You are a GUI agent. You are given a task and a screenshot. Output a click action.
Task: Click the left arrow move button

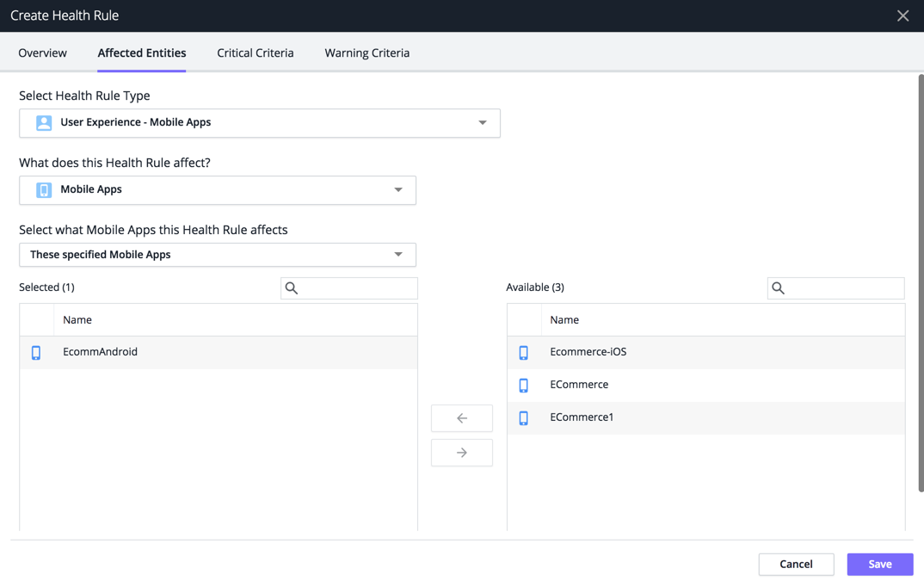(x=461, y=417)
